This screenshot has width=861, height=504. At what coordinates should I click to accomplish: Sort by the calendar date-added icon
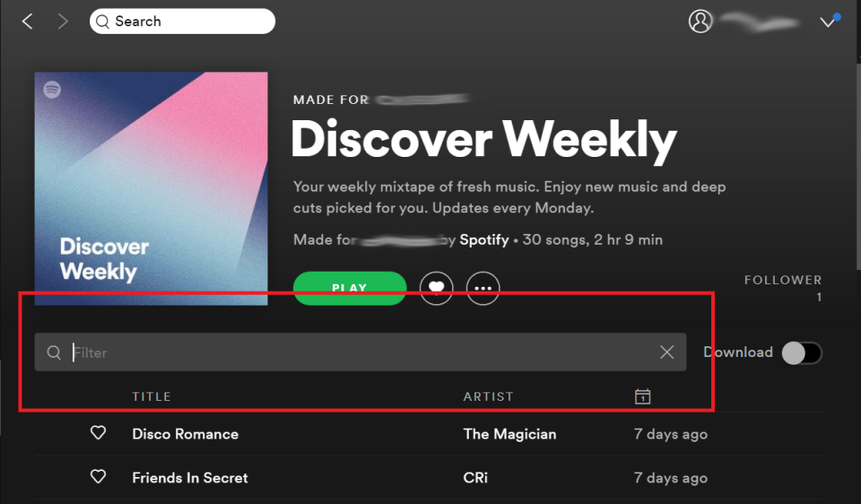(642, 395)
